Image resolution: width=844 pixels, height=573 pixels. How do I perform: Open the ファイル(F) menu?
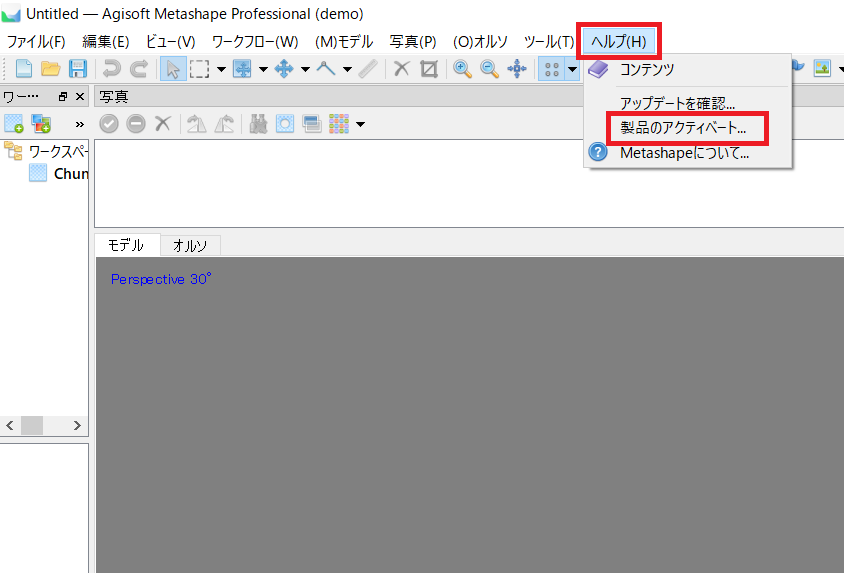(x=36, y=41)
